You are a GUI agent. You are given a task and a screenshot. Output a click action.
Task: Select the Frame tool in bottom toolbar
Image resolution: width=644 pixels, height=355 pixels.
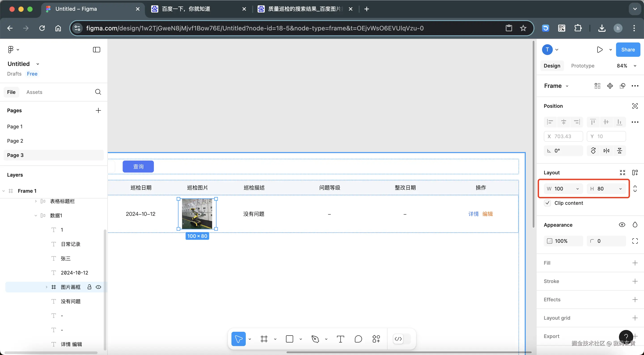point(264,339)
